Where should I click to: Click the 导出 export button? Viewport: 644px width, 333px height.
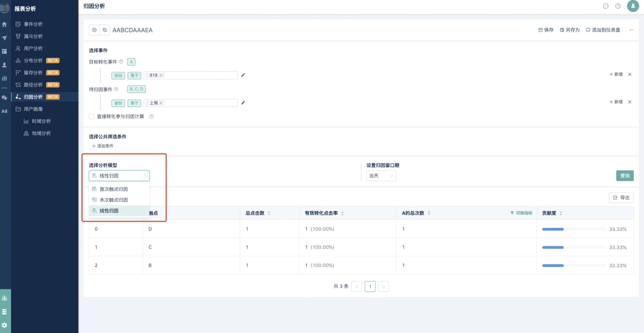point(621,198)
